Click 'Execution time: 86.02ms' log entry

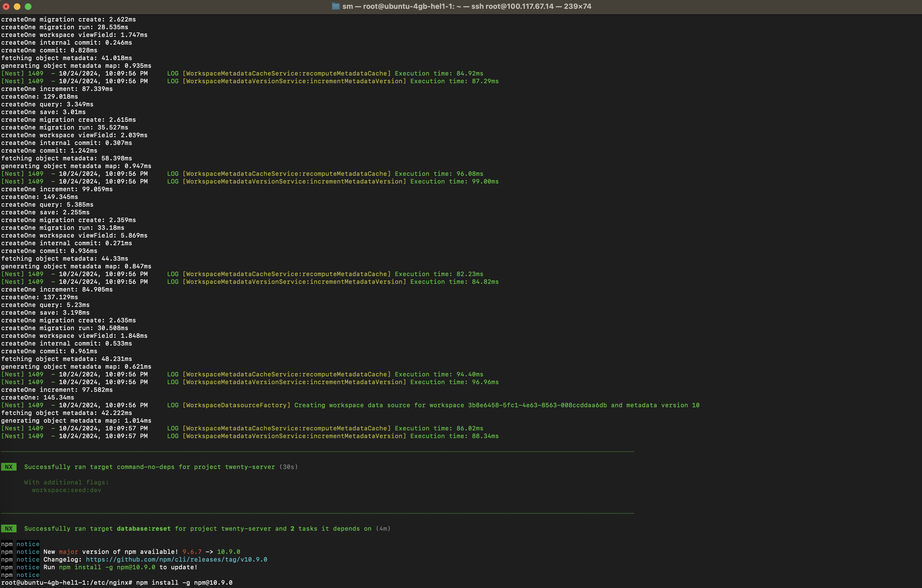pyautogui.click(x=439, y=428)
